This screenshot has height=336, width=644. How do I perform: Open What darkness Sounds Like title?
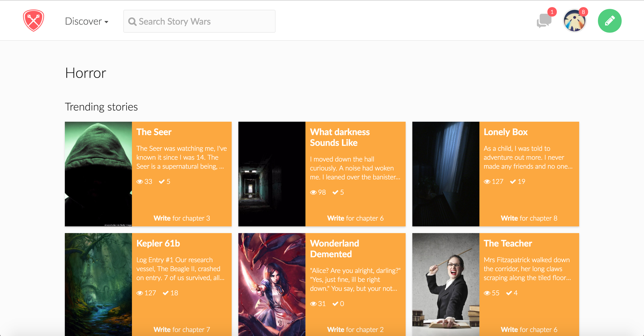coord(340,137)
